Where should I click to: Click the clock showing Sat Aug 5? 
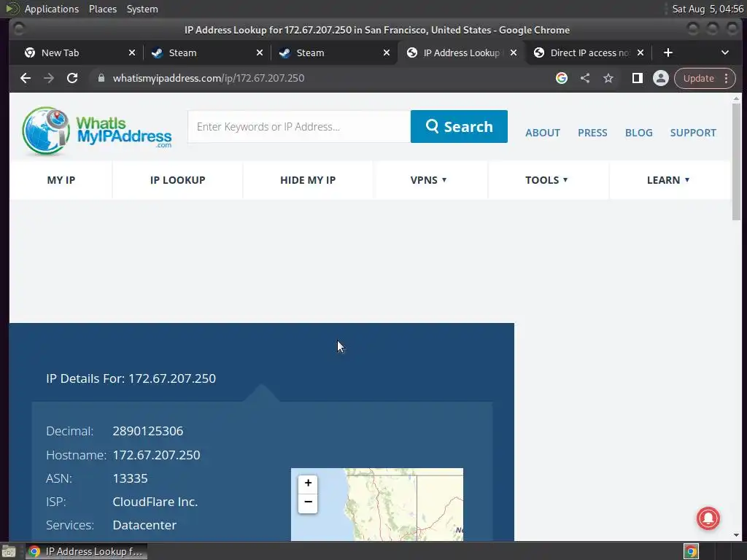point(708,9)
